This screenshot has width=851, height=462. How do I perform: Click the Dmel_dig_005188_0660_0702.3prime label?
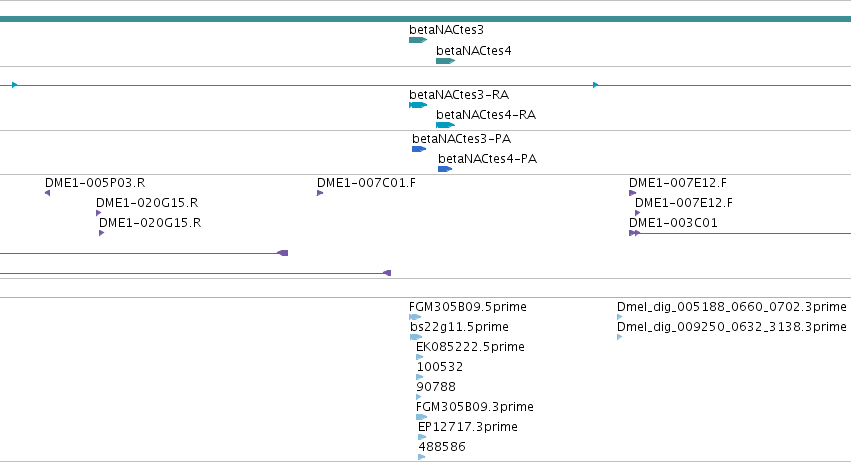point(732,307)
